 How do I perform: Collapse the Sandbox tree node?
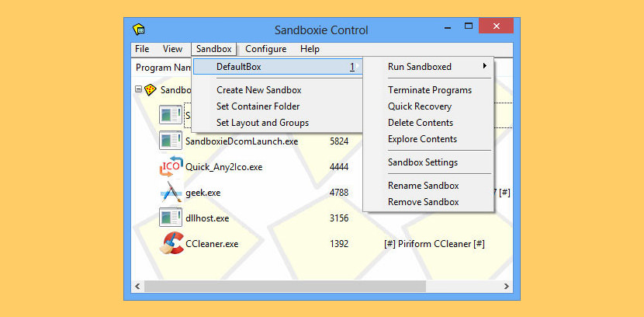138,89
